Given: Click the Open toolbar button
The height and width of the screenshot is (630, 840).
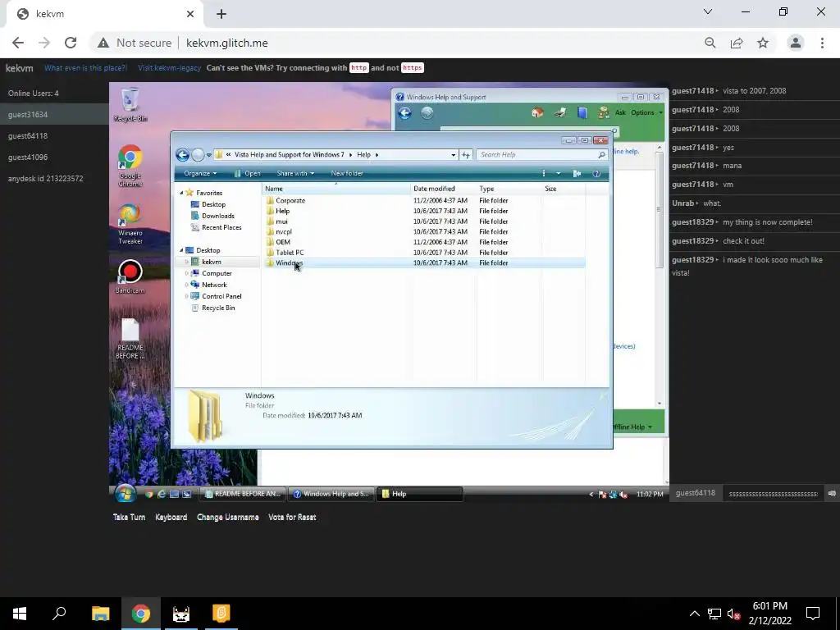Looking at the screenshot, I should point(247,174).
